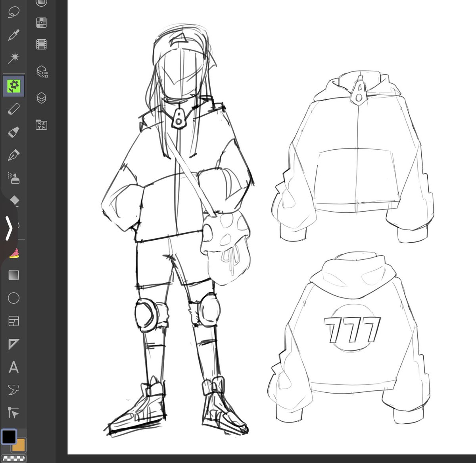Select the Airbrush spray tool
This screenshot has height=463, width=476.
tap(14, 179)
